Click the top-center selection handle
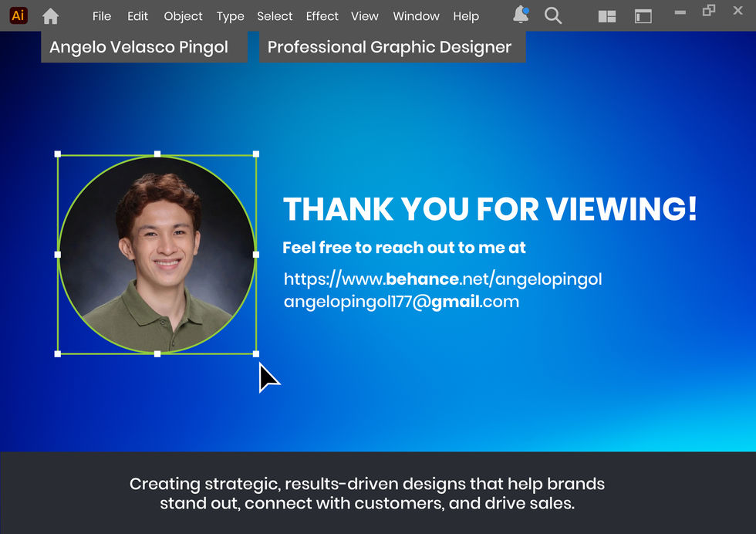 [x=157, y=154]
